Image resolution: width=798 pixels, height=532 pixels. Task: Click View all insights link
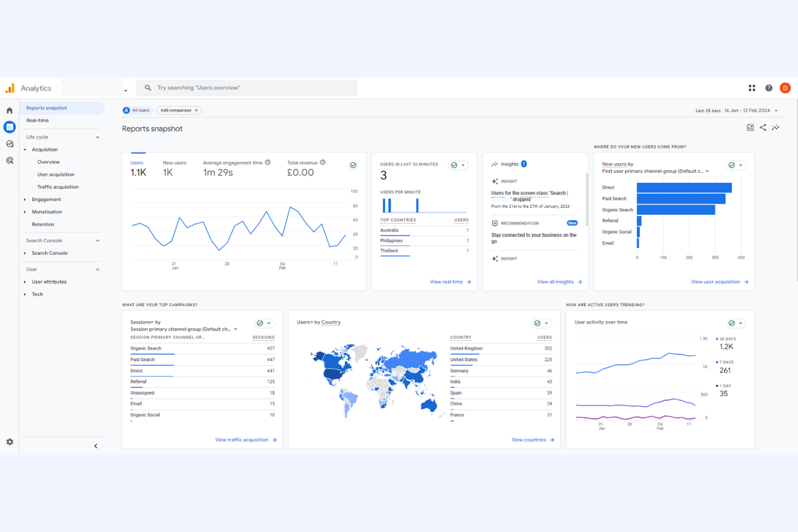[555, 281]
